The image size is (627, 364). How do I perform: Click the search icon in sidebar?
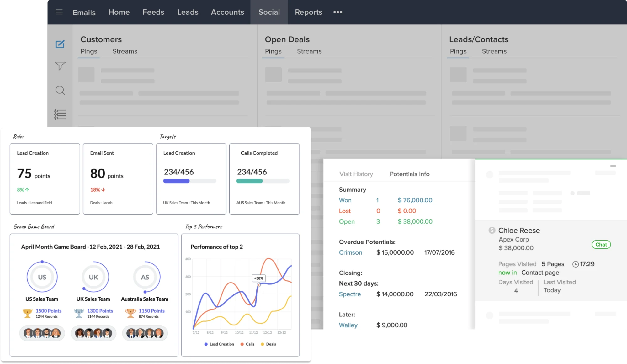[x=60, y=90]
